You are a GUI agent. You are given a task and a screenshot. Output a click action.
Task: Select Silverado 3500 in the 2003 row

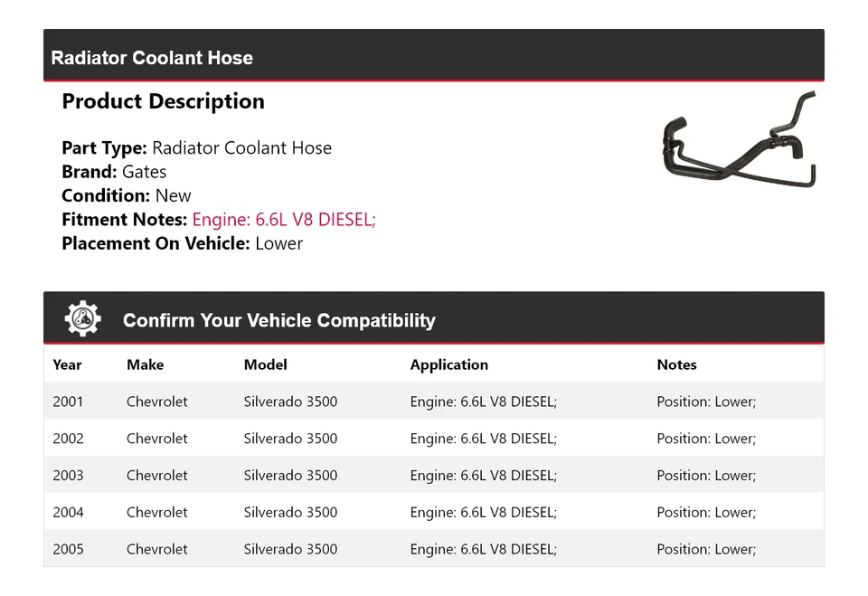point(290,476)
